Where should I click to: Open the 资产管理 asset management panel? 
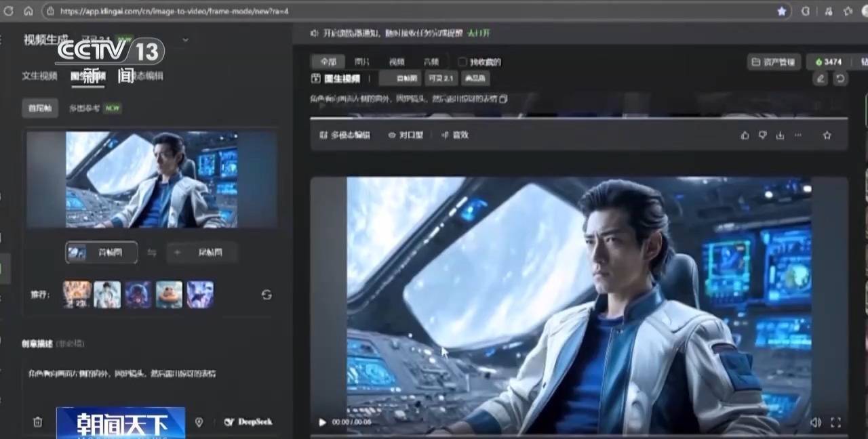pos(772,62)
